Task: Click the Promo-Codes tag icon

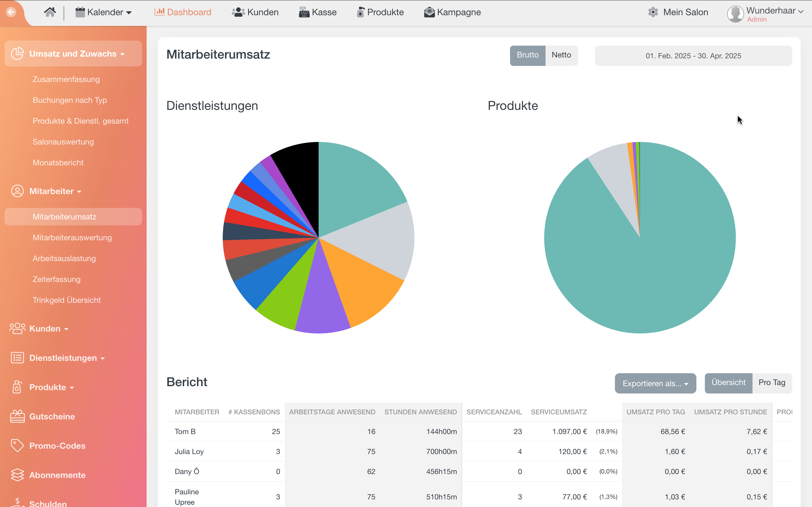Action: [x=17, y=446]
